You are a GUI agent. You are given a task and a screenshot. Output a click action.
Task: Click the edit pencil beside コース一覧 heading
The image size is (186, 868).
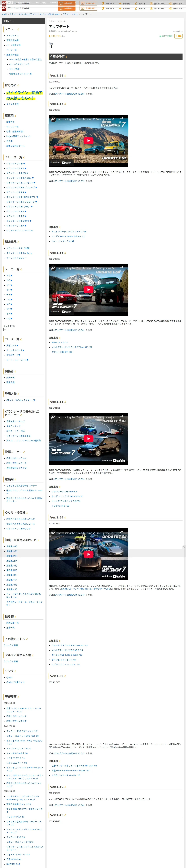click(21, 339)
